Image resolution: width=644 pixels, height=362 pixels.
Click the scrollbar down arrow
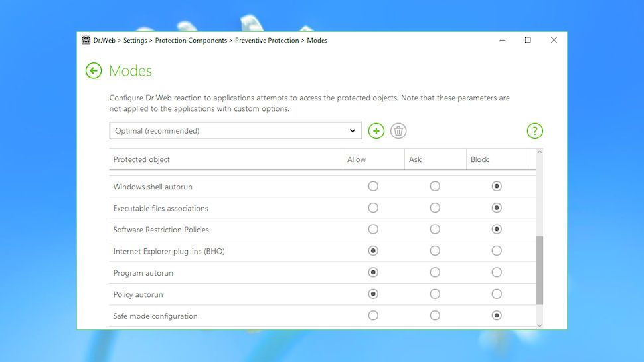point(540,325)
